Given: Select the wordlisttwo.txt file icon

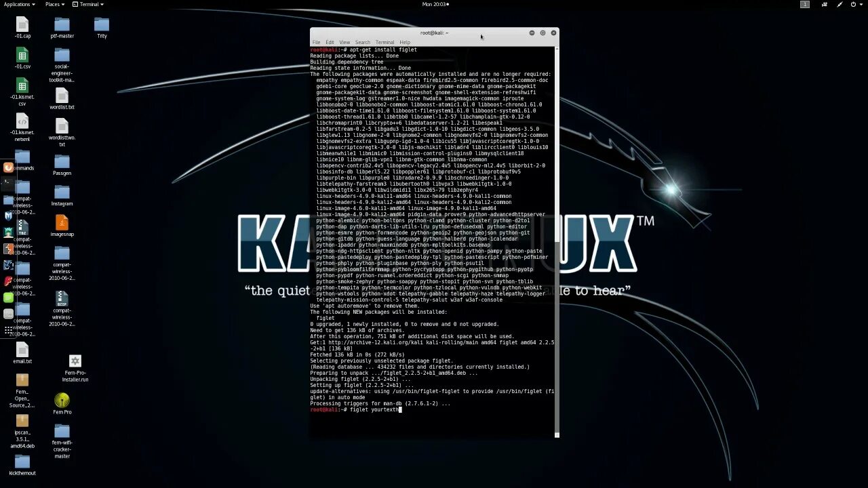Looking at the screenshot, I should 62,133.
